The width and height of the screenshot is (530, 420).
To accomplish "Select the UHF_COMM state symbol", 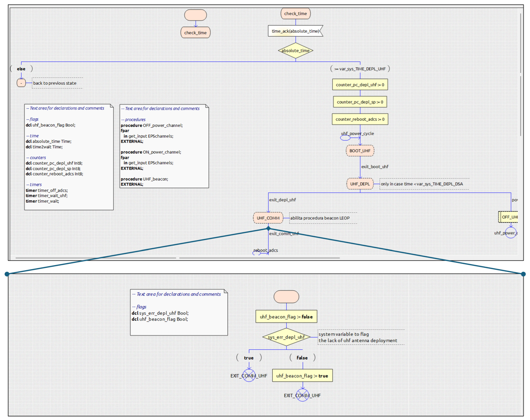I will (268, 218).
